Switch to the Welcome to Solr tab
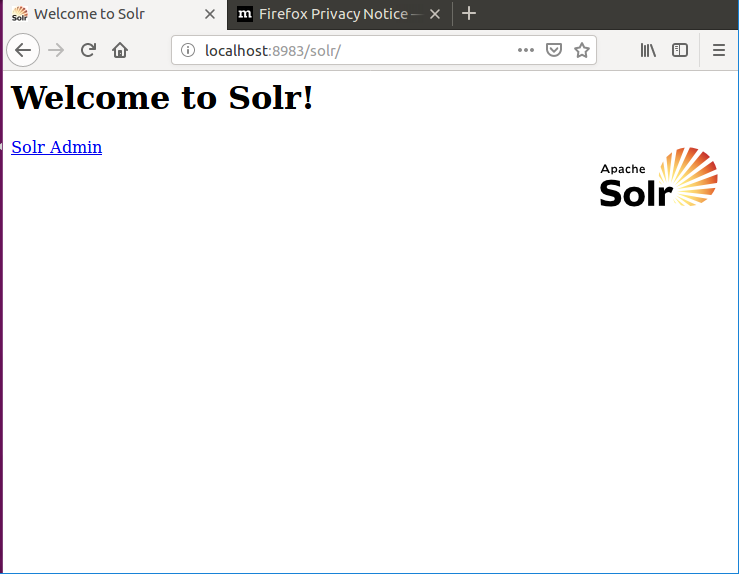Screen dimensions: 739x574 115,15
